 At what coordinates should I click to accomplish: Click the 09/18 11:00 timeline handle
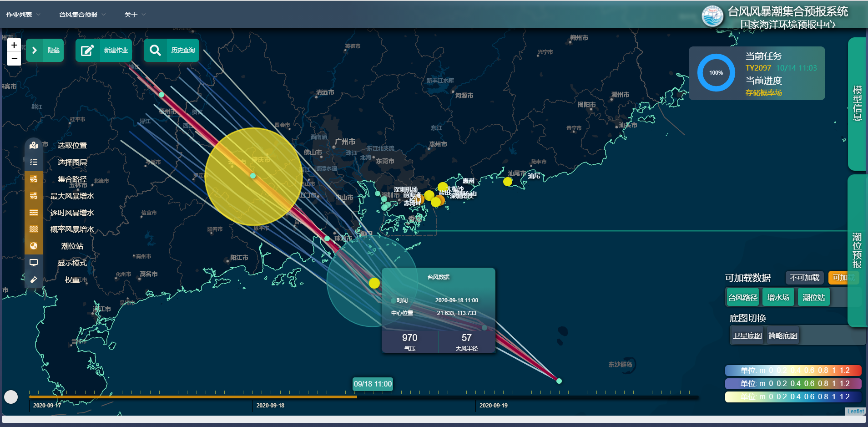pos(373,384)
